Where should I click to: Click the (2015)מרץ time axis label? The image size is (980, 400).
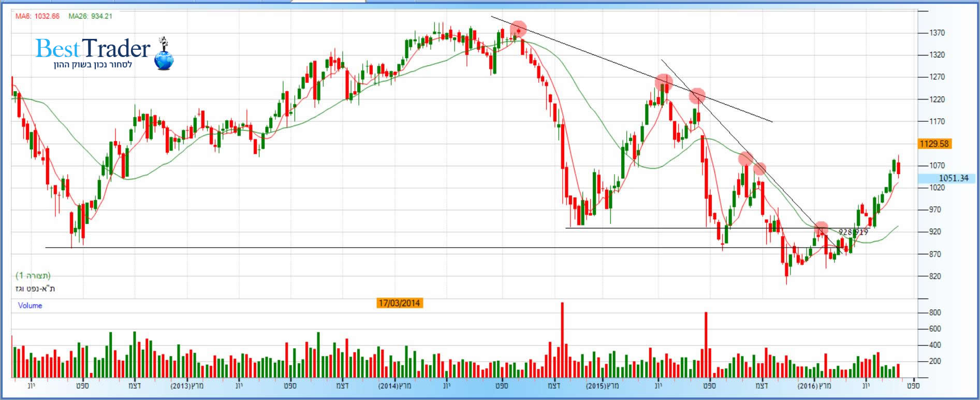[603, 386]
